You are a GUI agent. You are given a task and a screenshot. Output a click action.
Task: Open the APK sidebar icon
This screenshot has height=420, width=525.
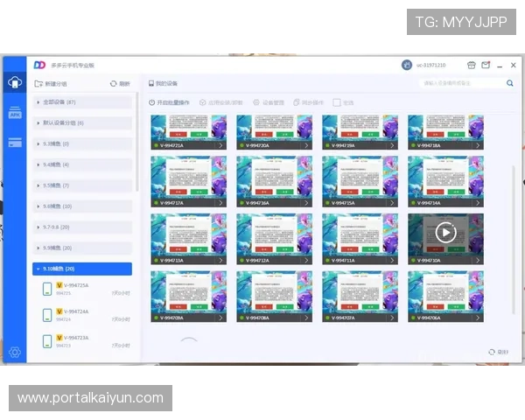15,114
